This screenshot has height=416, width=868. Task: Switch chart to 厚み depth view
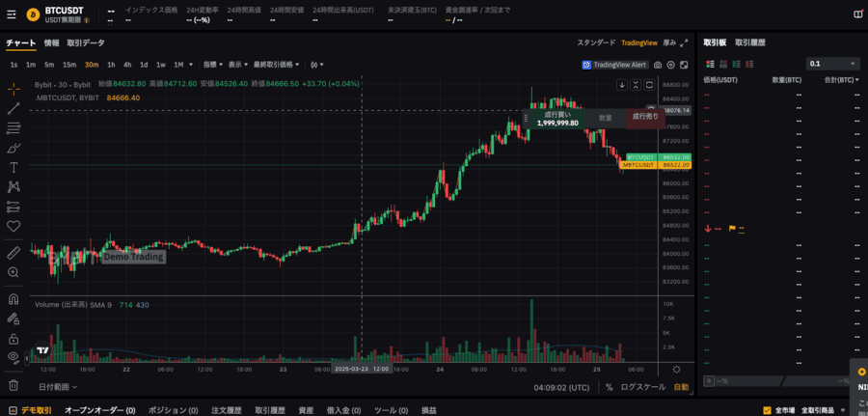669,42
